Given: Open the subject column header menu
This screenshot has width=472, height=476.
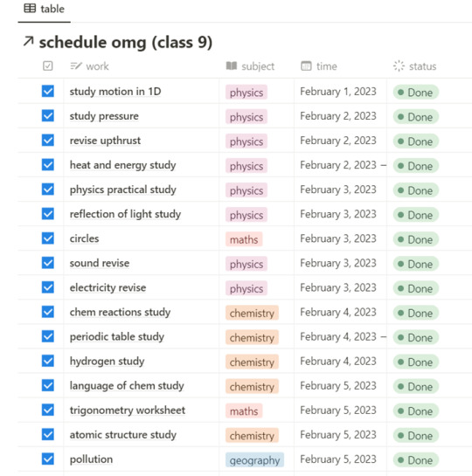Looking at the screenshot, I should tap(250, 66).
